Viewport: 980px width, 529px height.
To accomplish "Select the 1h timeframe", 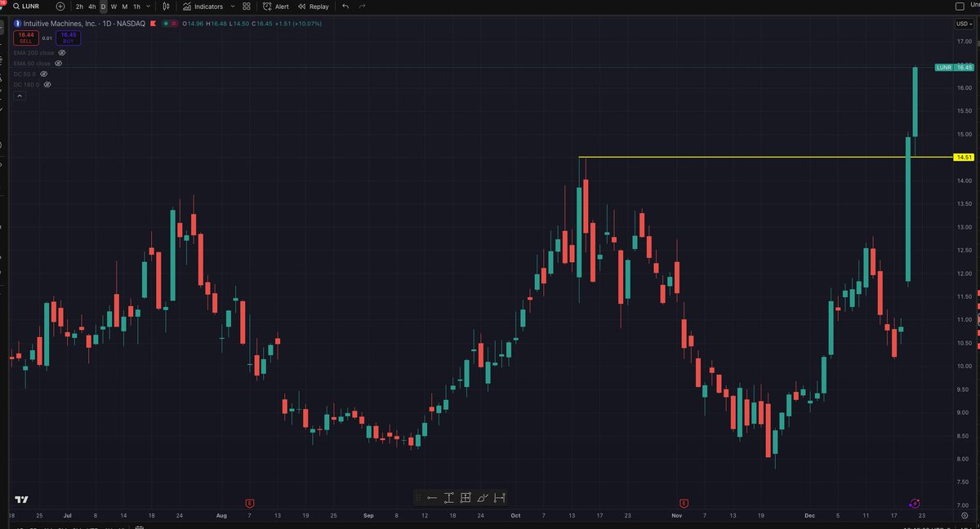I will tap(136, 7).
